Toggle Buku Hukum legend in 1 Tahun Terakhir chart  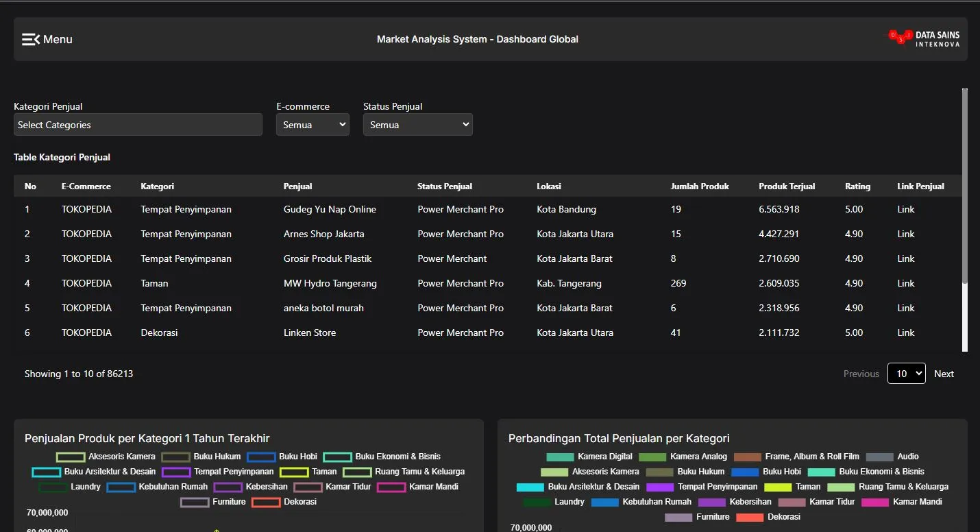pyautogui.click(x=201, y=457)
